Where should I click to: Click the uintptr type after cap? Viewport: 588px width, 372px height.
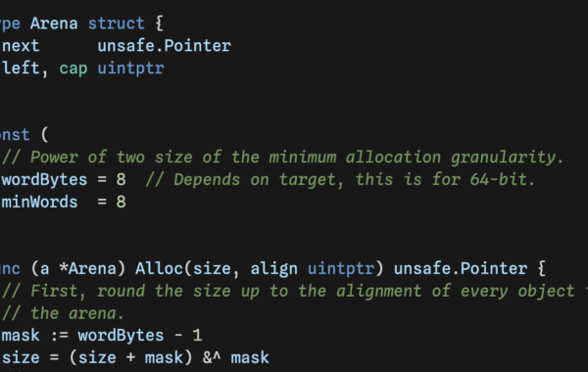pyautogui.click(x=131, y=69)
